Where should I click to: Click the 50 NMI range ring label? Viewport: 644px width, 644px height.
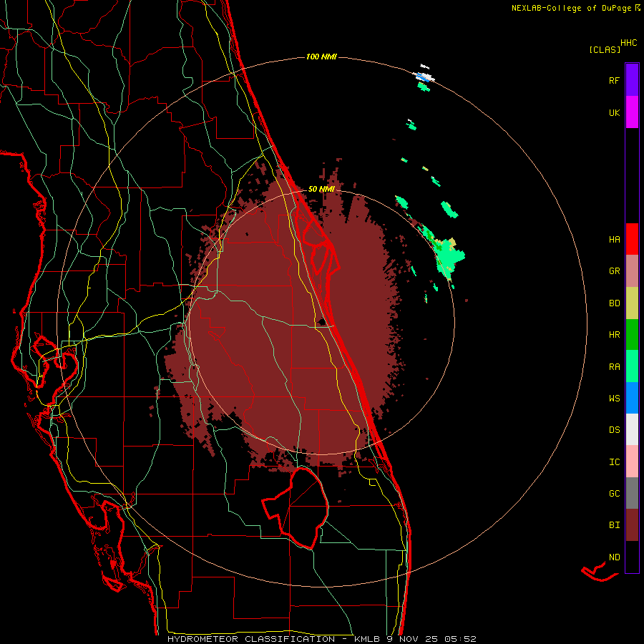tap(321, 189)
